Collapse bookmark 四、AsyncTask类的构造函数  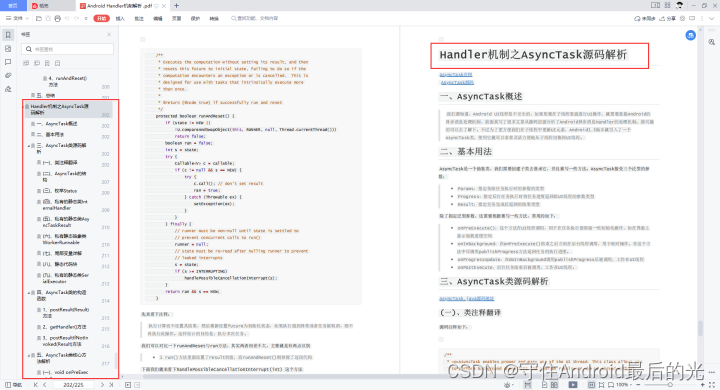coord(28,293)
